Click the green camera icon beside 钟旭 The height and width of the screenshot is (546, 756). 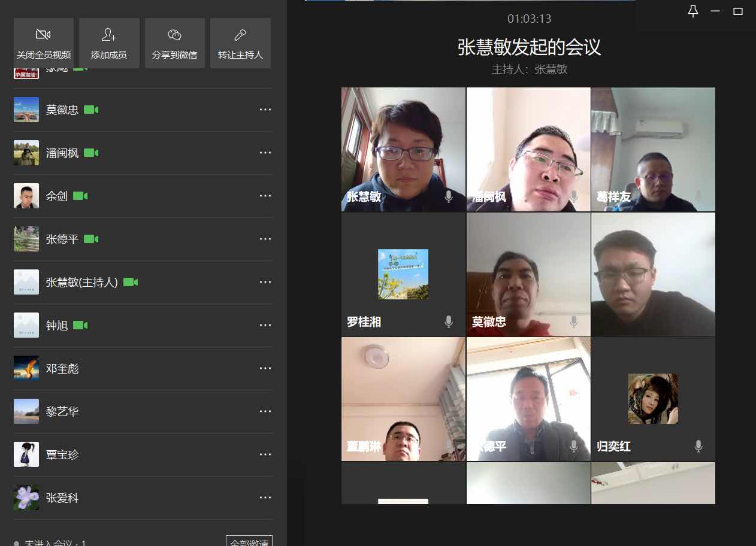point(80,325)
